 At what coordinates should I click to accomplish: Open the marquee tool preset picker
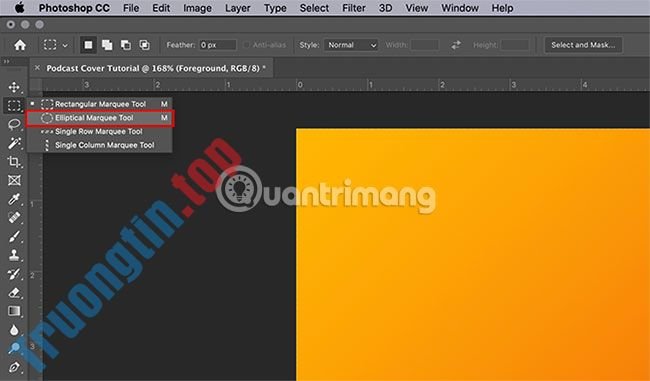56,45
